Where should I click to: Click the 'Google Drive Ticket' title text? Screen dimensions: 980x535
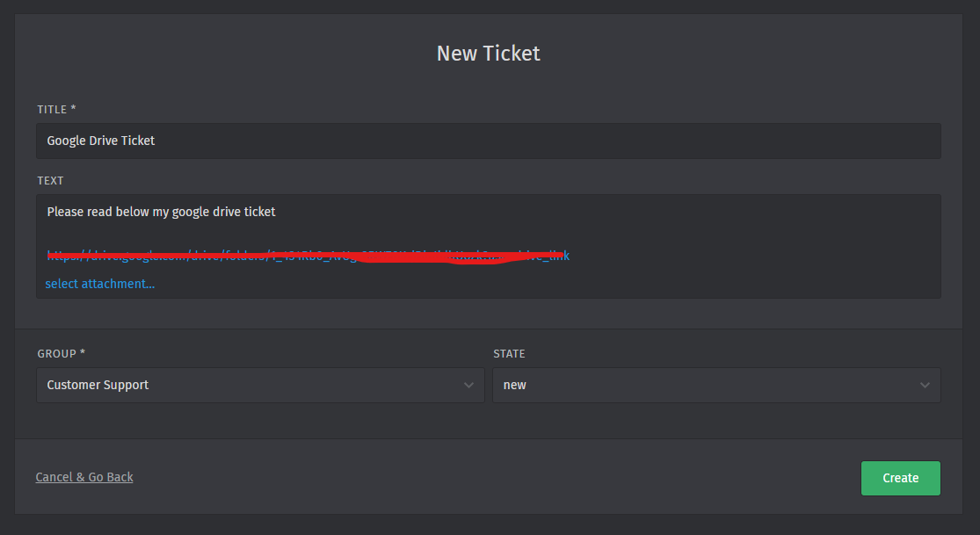point(100,141)
